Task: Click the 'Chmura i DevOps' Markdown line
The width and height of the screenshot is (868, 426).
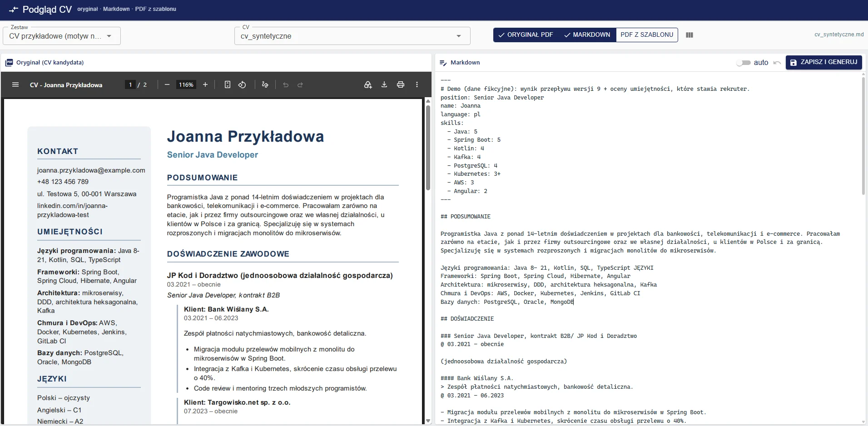Action: [x=541, y=293]
